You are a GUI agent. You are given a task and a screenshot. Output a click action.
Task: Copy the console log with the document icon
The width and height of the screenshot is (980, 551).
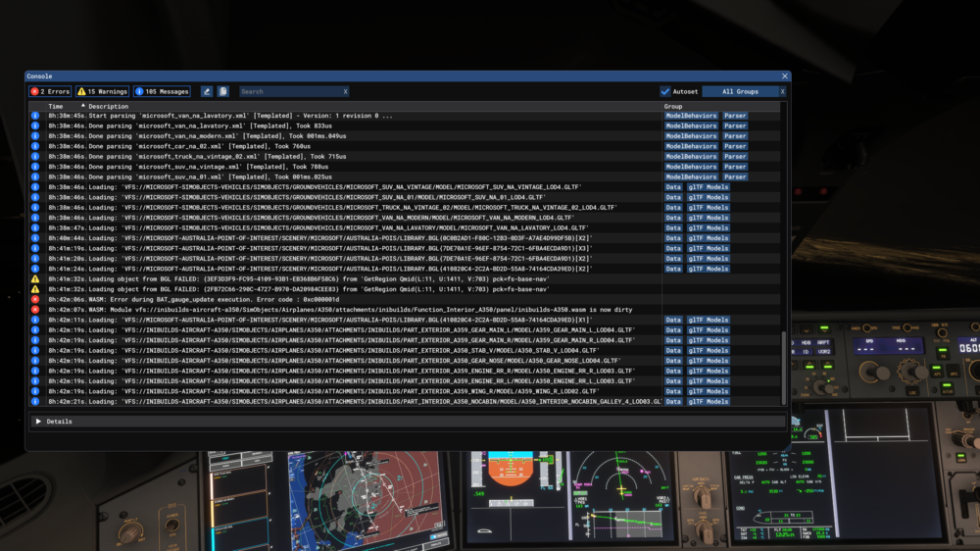[223, 91]
